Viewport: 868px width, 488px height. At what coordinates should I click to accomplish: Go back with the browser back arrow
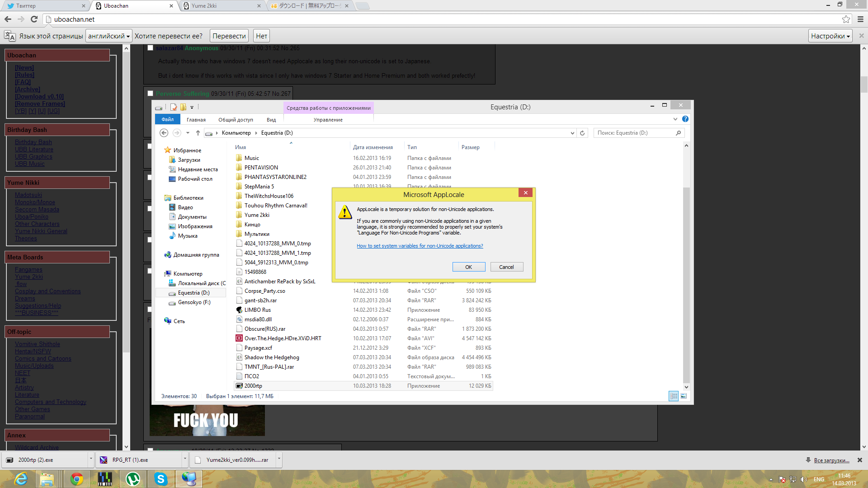(8, 19)
